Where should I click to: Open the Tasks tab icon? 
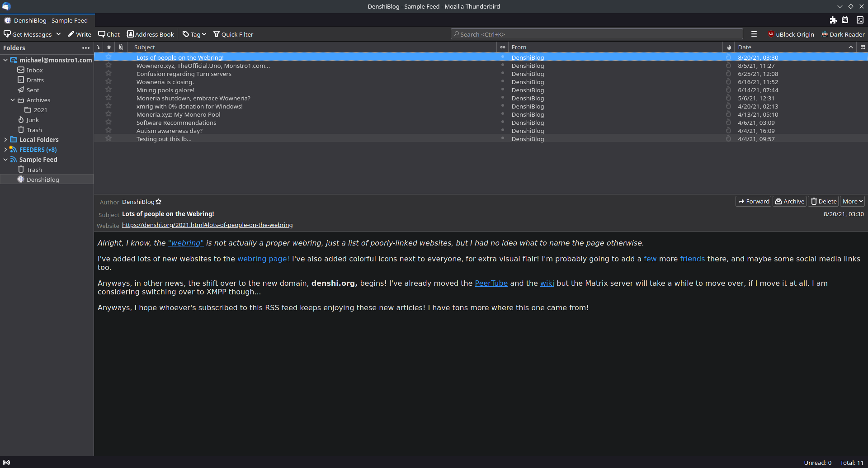pos(860,20)
